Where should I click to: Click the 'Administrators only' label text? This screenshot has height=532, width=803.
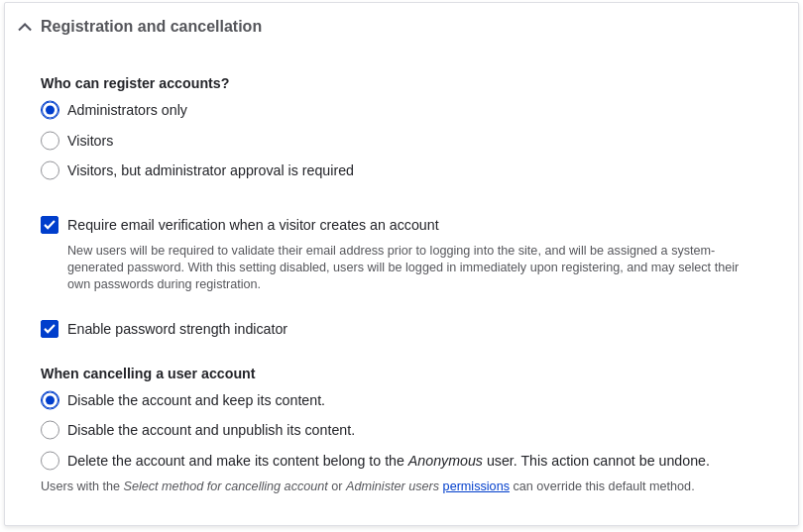127,110
